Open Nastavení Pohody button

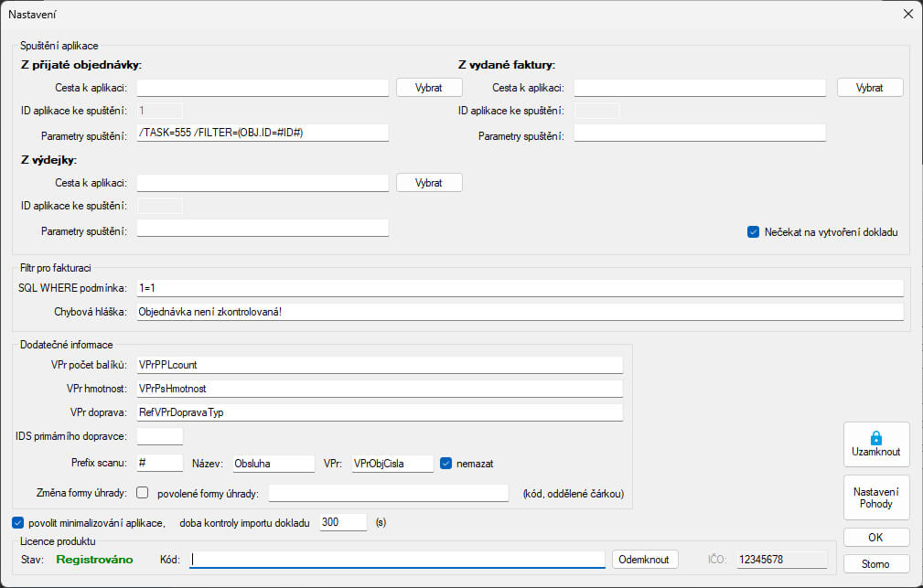pyautogui.click(x=875, y=497)
